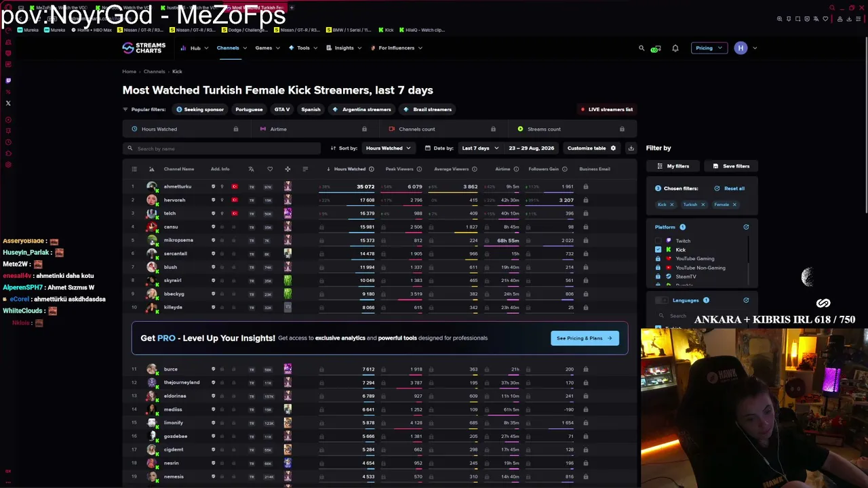Select the GTA V popular filter
The height and width of the screenshot is (488, 868).
point(282,109)
